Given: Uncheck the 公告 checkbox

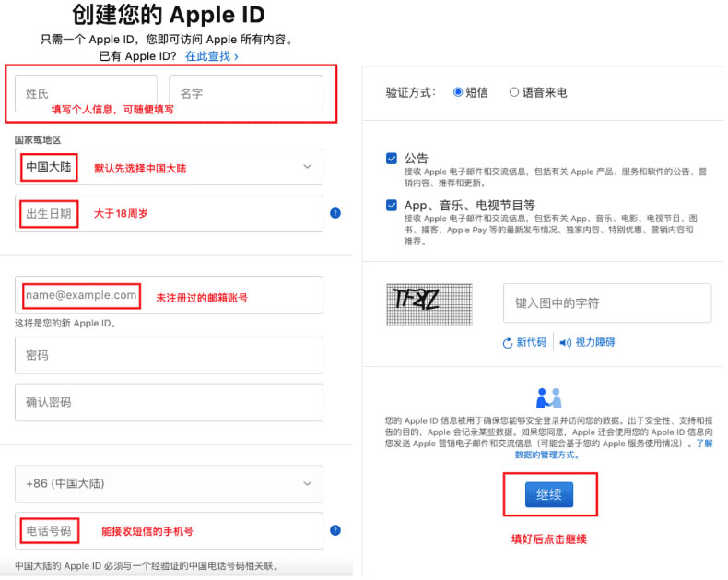Looking at the screenshot, I should point(392,159).
